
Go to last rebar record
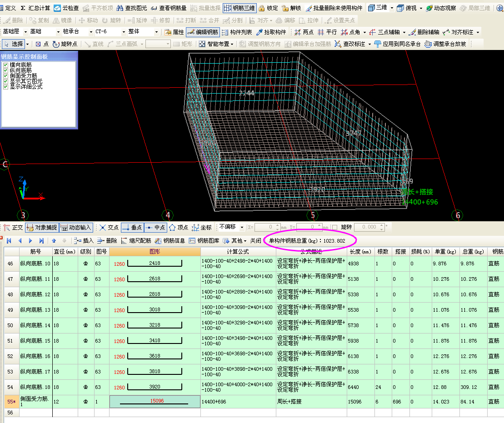tap(41, 240)
